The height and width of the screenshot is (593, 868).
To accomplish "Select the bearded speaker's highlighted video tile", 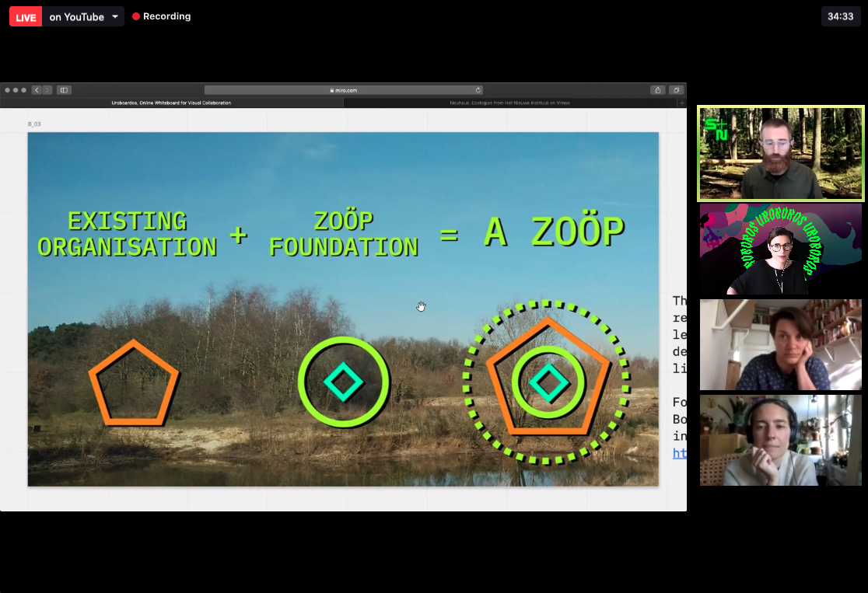I will (x=781, y=153).
